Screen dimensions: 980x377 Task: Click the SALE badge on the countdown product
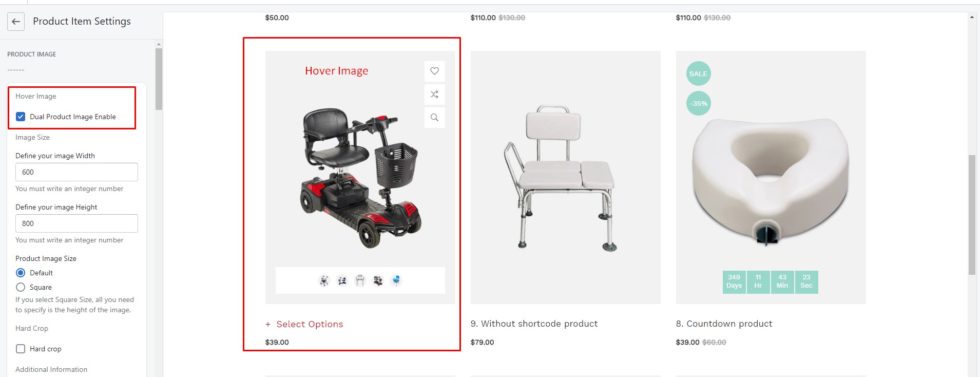point(698,73)
